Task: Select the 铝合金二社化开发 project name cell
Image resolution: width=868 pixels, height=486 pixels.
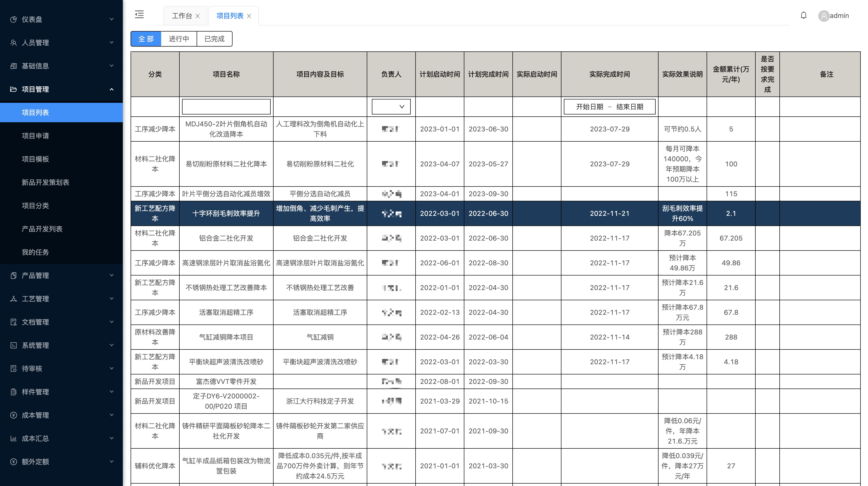Action: [x=226, y=238]
